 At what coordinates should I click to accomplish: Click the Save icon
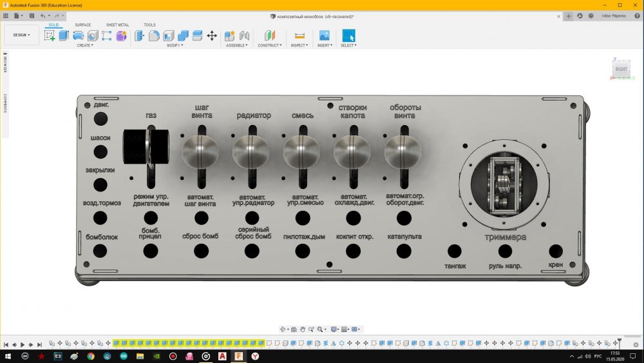coord(32,15)
